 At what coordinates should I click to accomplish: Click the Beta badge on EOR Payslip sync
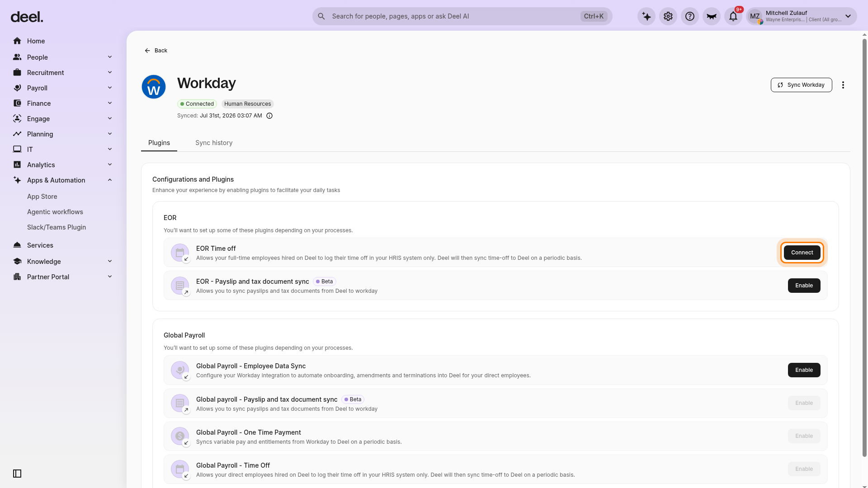(x=324, y=282)
